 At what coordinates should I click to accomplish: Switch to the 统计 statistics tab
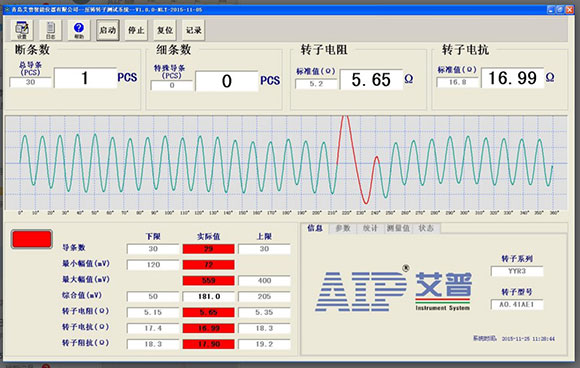pos(370,228)
